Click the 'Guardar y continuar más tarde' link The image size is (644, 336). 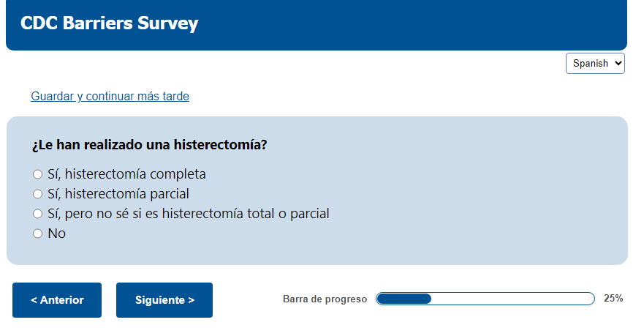(x=110, y=97)
